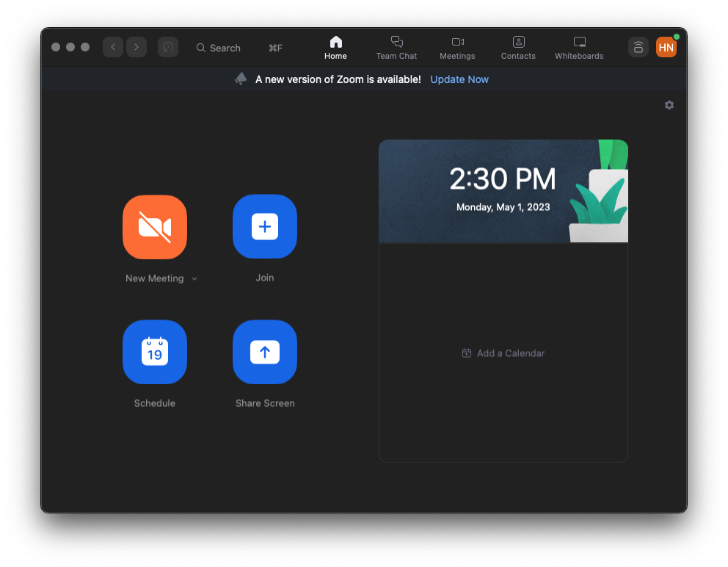Start Share Screen with the arrow icon
The width and height of the screenshot is (728, 567).
pyautogui.click(x=265, y=352)
